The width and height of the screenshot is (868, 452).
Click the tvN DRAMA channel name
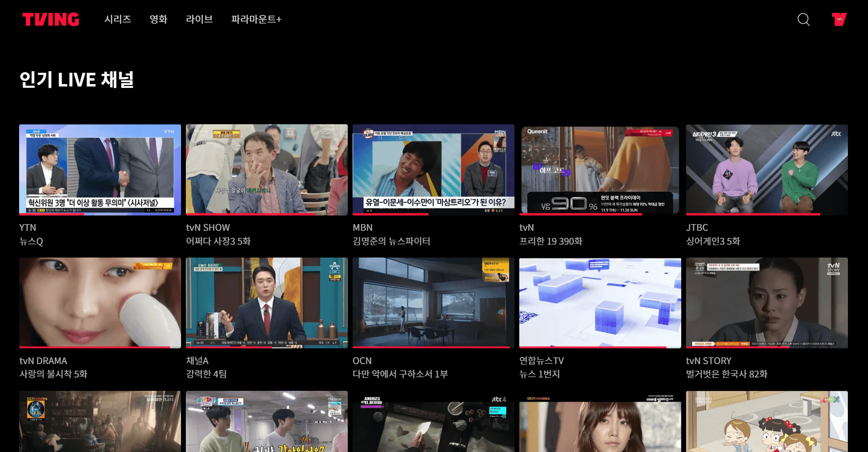point(43,361)
